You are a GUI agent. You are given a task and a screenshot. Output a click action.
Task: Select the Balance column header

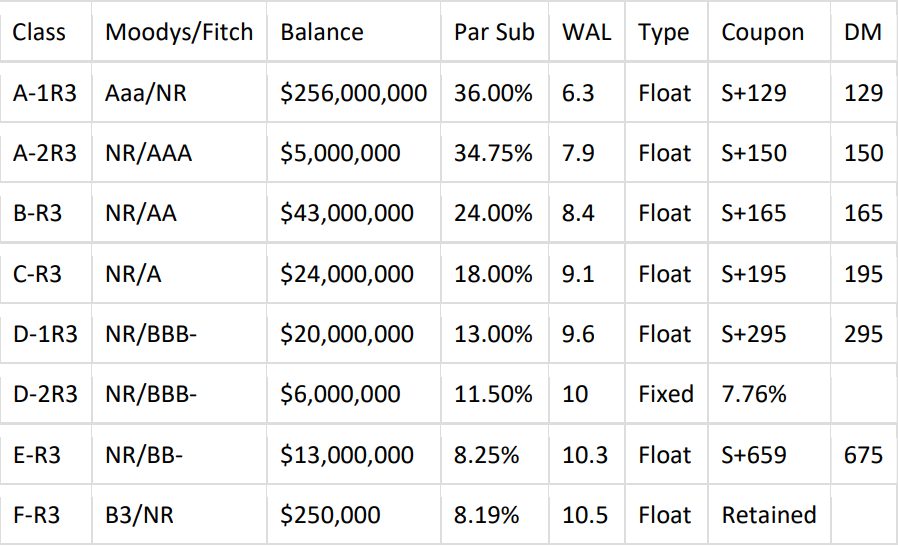click(x=321, y=32)
